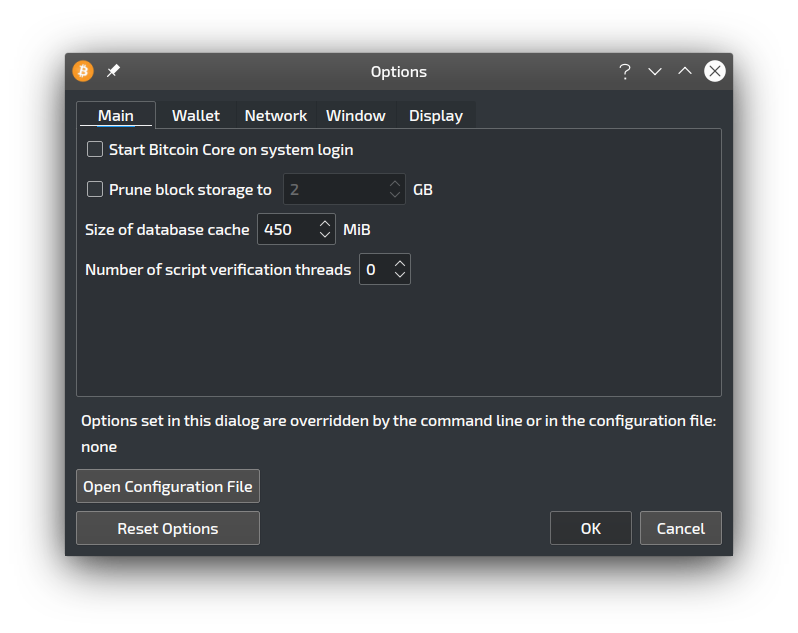Open the Display tab
The image size is (798, 633).
click(x=436, y=116)
